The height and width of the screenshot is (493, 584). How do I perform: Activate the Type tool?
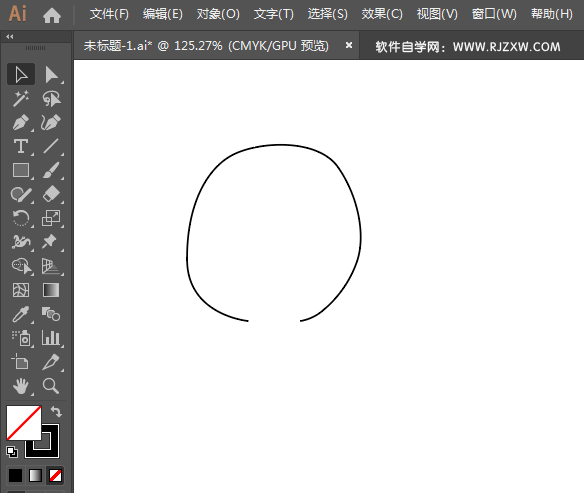pyautogui.click(x=21, y=146)
